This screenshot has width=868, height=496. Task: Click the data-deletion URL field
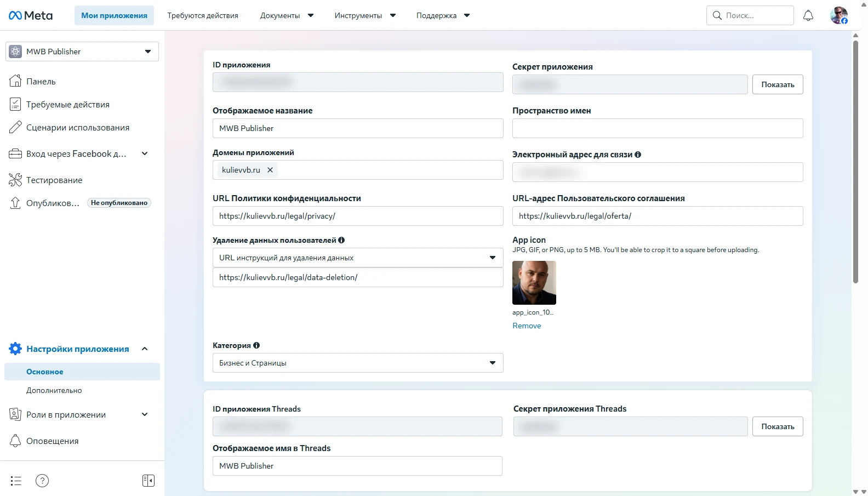[358, 277]
